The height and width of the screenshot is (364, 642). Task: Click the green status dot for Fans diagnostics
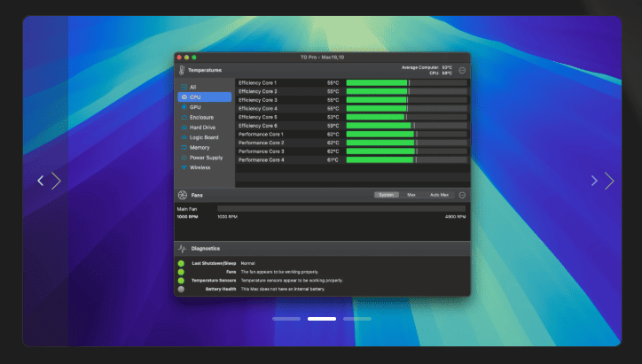click(181, 272)
